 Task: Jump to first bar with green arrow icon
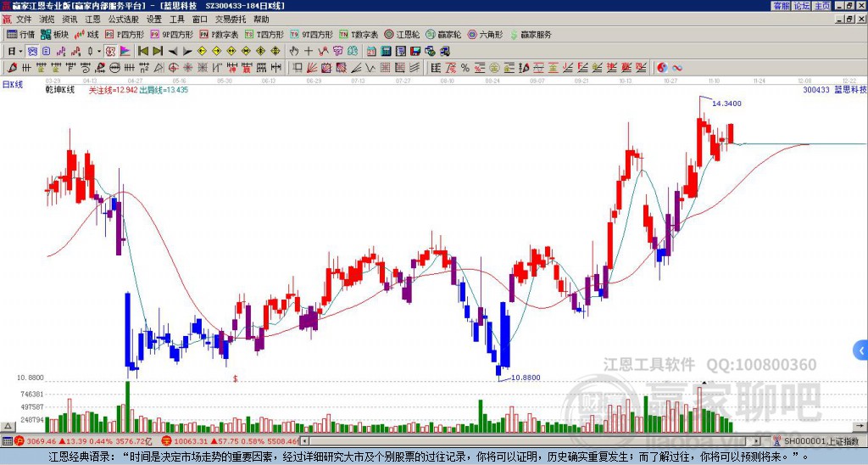[x=142, y=52]
